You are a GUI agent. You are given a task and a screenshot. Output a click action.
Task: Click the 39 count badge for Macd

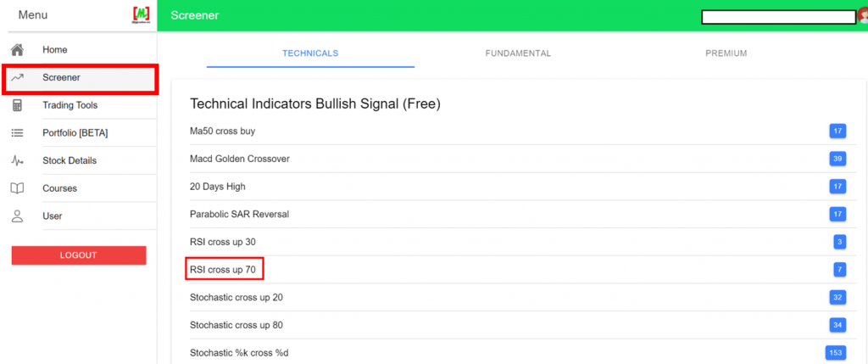837,159
